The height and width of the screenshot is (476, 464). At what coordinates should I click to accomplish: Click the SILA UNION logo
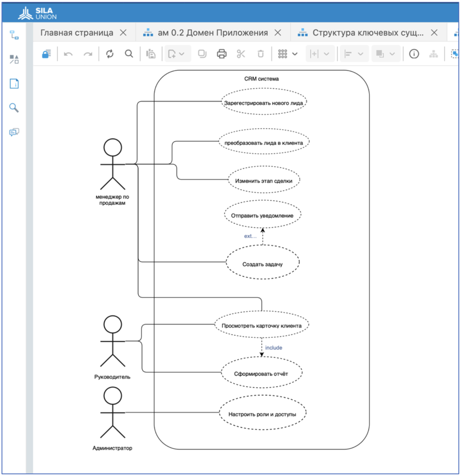coord(37,14)
